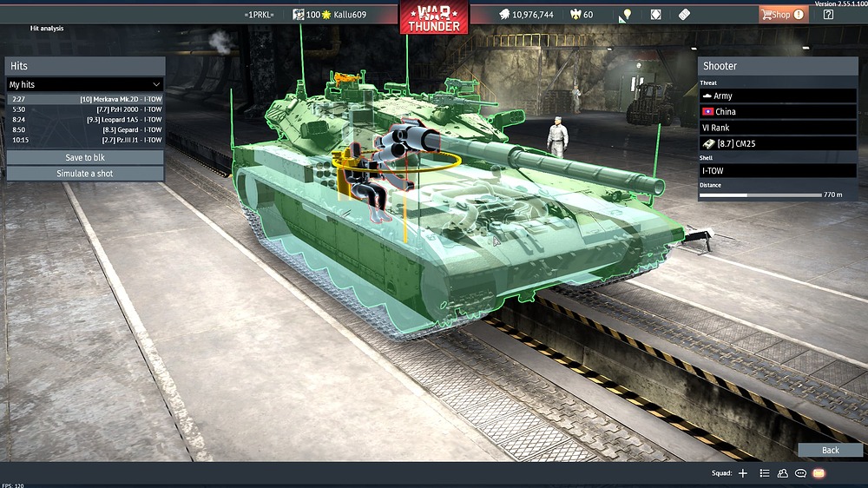This screenshot has height=488, width=868.
Task: Click the ticket coupon icon in top bar
Action: (684, 15)
